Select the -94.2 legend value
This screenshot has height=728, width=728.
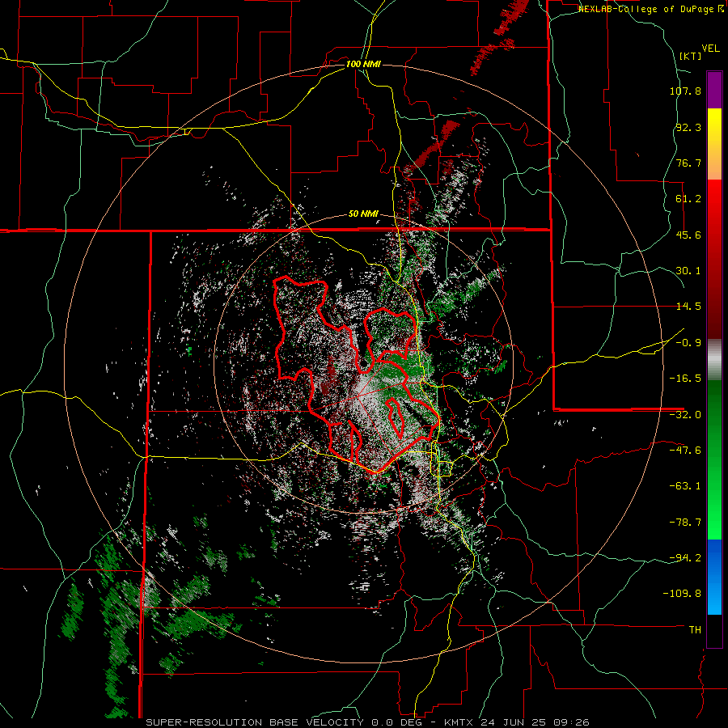[x=685, y=557]
